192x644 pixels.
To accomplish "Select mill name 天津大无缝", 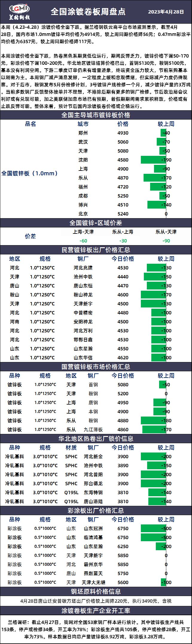I will click(94, 582).
